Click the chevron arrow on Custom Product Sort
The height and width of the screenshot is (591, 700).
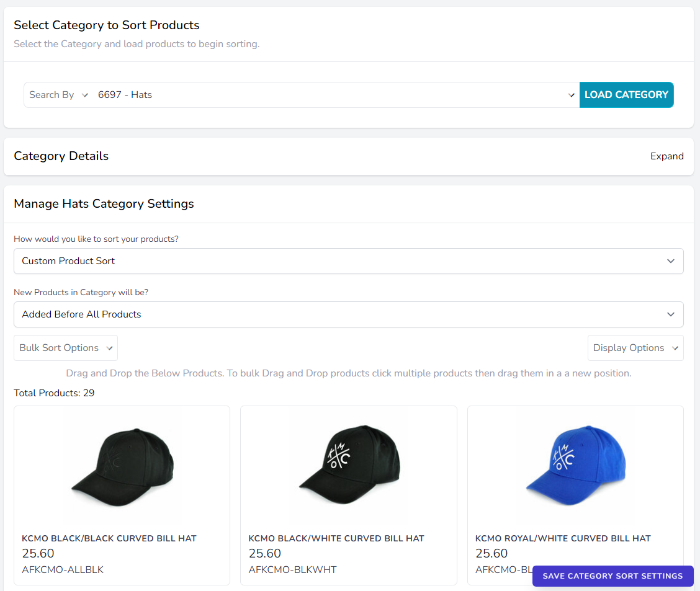coord(670,261)
